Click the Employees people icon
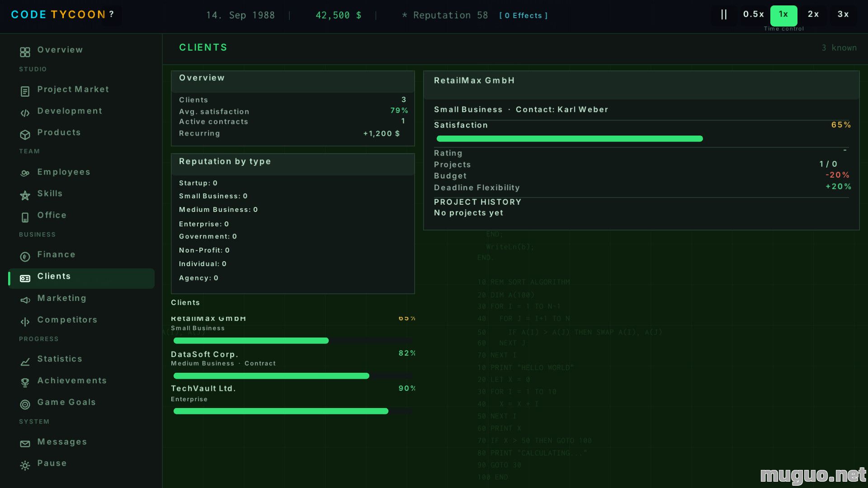 [x=25, y=173]
